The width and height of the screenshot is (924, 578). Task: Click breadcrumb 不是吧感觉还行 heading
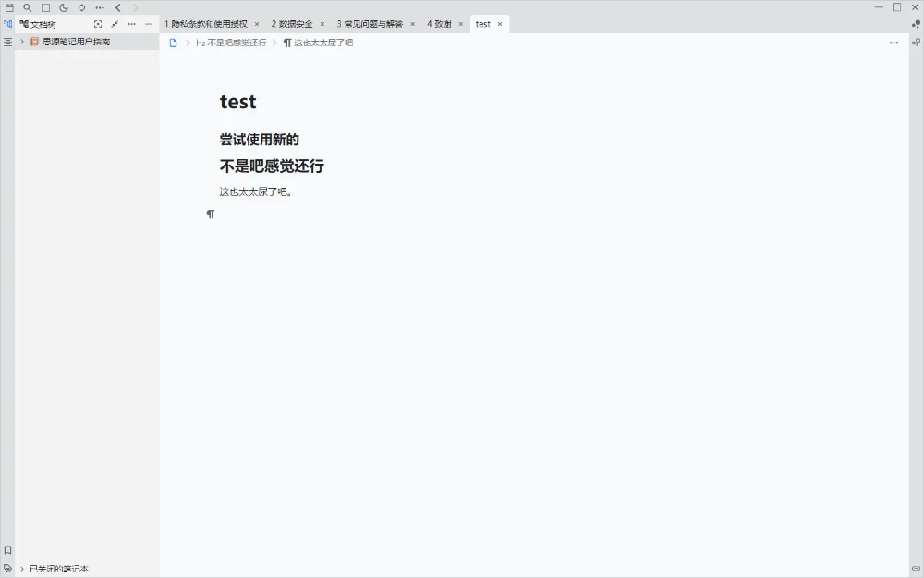pos(231,43)
